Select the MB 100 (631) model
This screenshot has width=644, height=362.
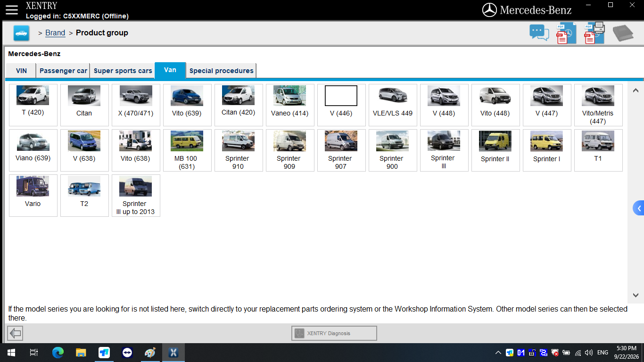(x=187, y=150)
